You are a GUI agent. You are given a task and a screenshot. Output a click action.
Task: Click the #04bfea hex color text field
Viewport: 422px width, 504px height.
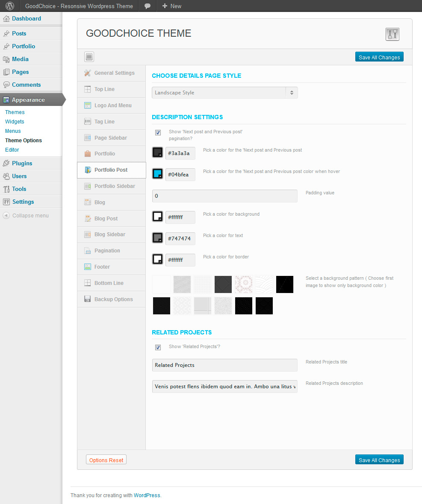point(180,175)
